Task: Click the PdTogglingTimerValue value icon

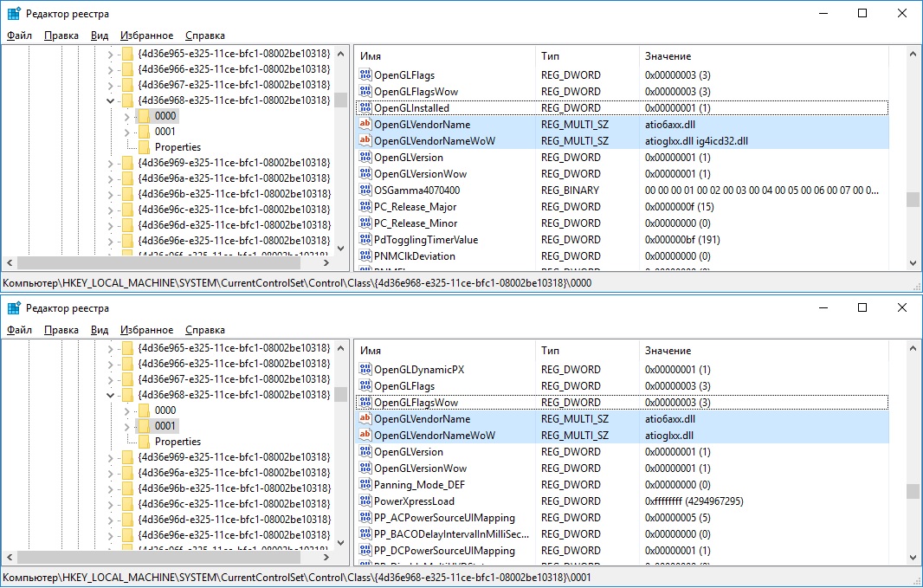Action: (365, 240)
